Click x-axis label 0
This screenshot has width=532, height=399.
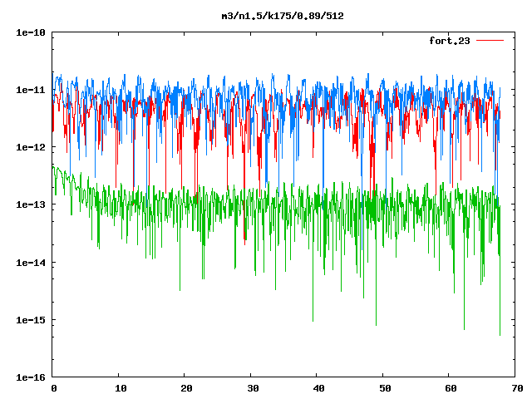[x=53, y=388]
